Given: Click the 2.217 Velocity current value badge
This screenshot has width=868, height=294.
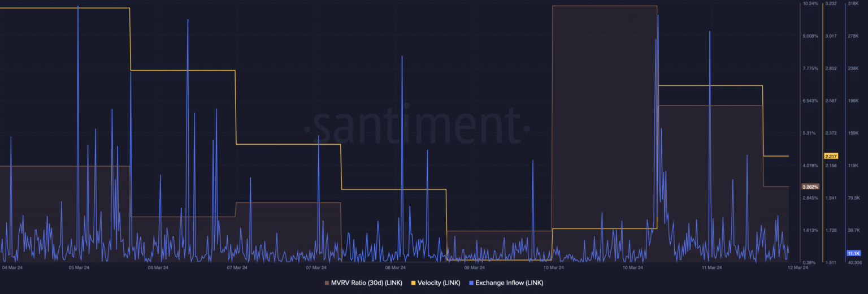Looking at the screenshot, I should pyautogui.click(x=831, y=156).
